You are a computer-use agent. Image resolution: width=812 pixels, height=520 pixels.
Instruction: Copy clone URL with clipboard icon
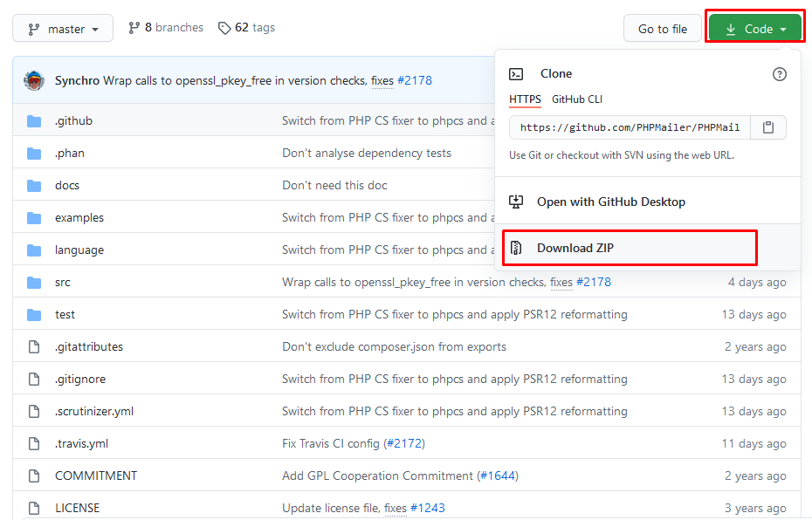pyautogui.click(x=768, y=127)
